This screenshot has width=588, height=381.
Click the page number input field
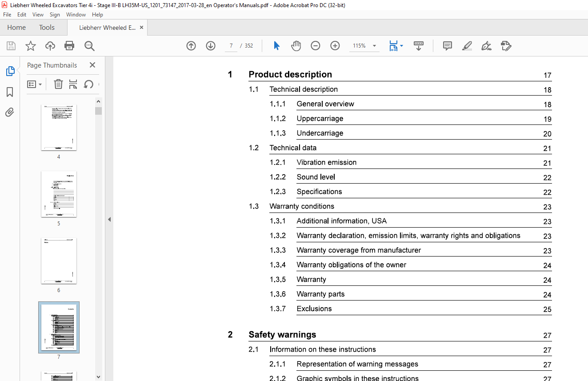231,46
